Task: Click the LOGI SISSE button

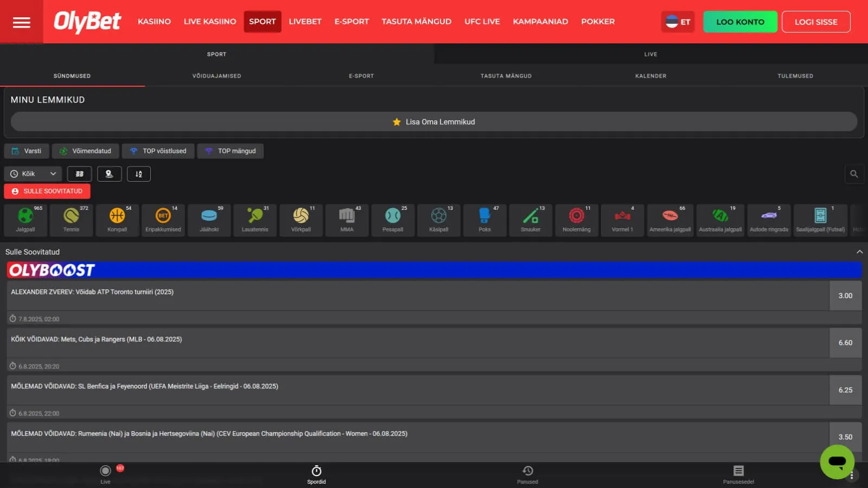Action: pos(816,22)
